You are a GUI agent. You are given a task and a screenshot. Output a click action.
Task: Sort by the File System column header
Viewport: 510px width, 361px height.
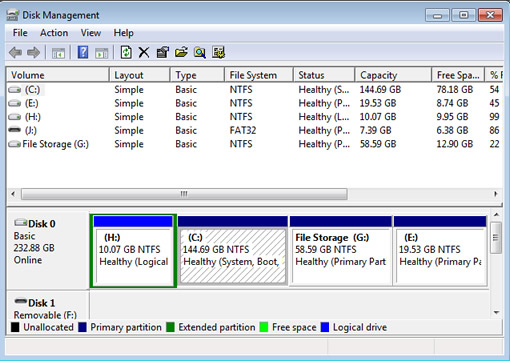[x=259, y=75]
